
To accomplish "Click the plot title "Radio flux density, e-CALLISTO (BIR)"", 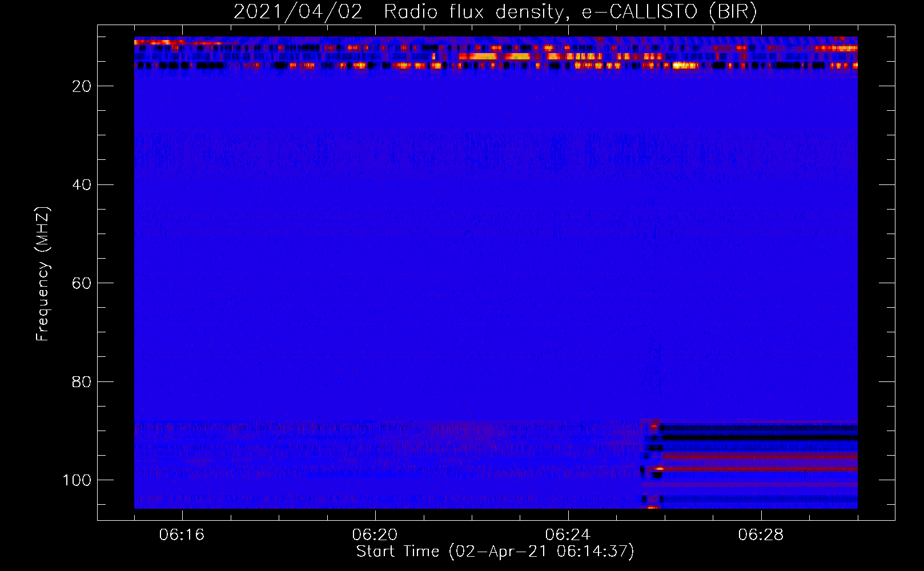I will 571,12.
